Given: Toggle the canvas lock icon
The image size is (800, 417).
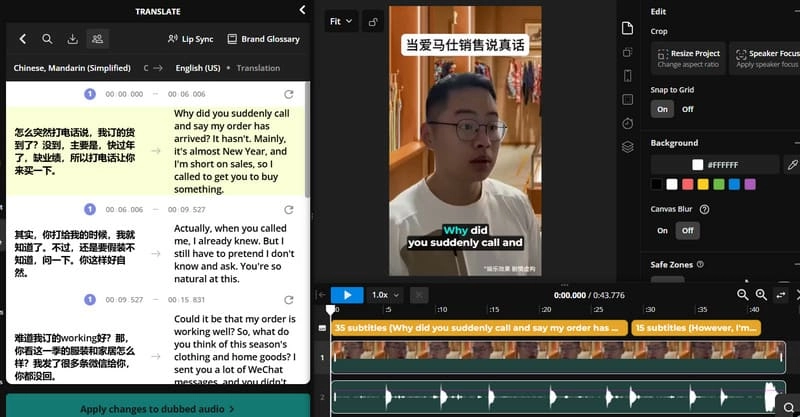Looking at the screenshot, I should (x=373, y=21).
